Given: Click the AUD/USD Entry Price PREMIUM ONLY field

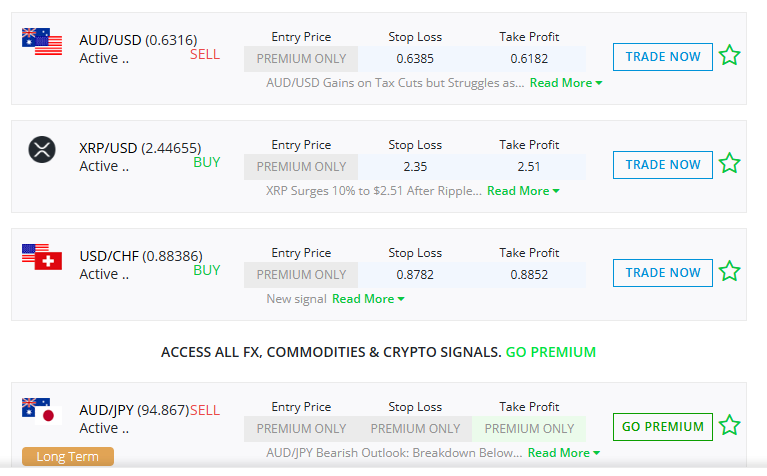Looking at the screenshot, I should click(301, 59).
